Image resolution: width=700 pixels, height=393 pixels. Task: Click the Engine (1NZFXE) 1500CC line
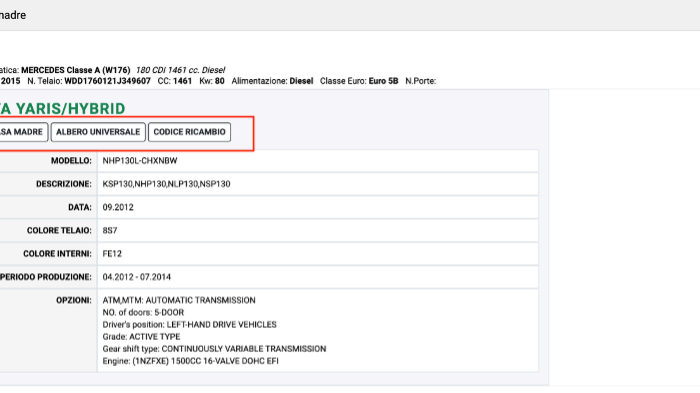191,361
